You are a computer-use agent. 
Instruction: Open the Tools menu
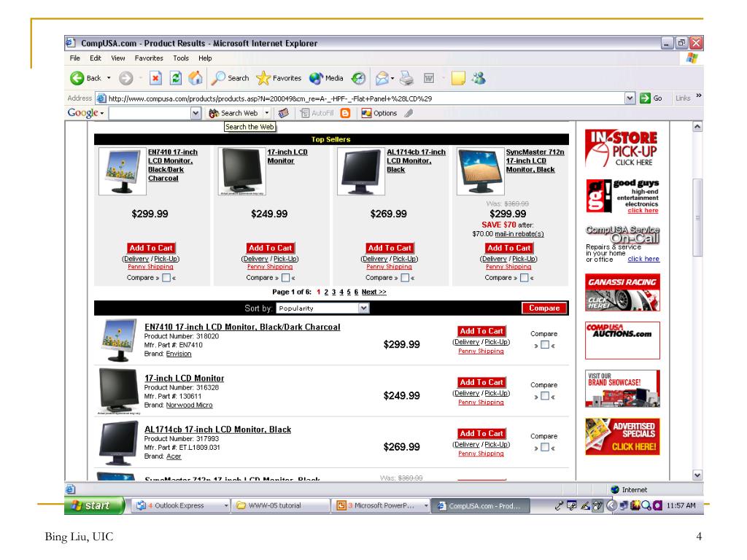[181, 58]
